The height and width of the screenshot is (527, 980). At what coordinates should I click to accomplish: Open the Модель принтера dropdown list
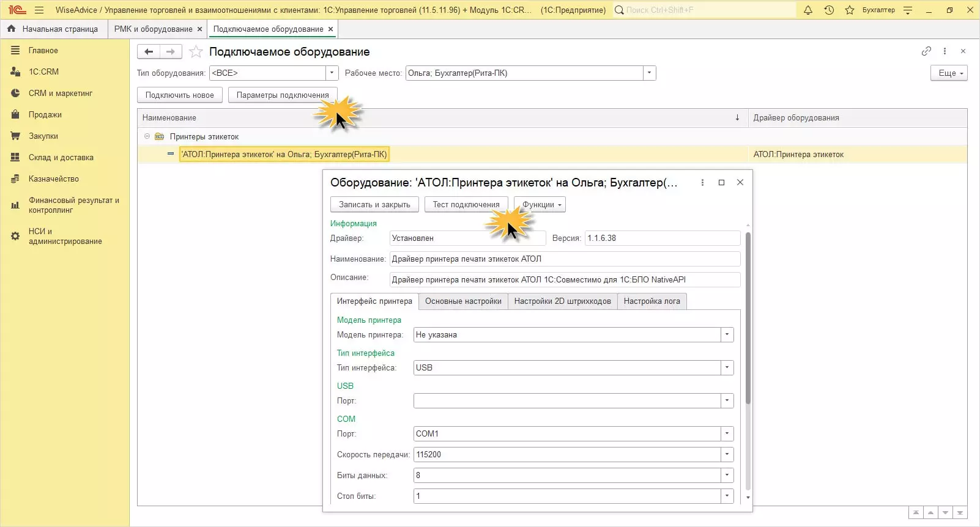(727, 335)
